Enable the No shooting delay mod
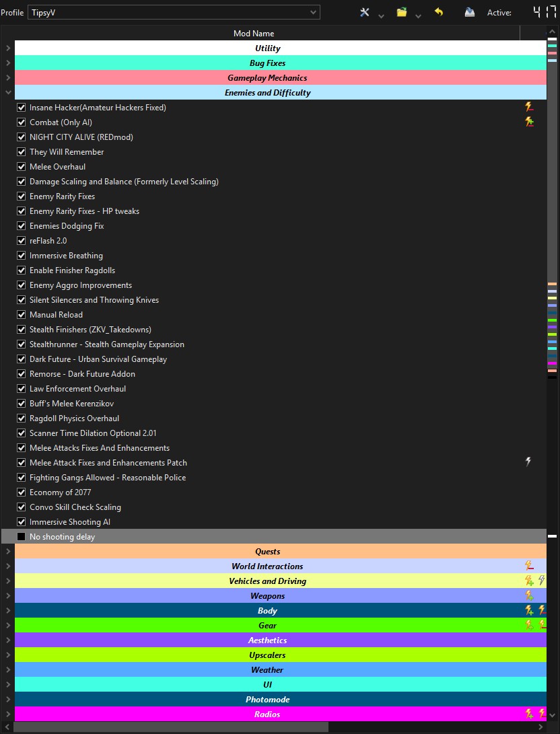The image size is (560, 734). tap(21, 536)
